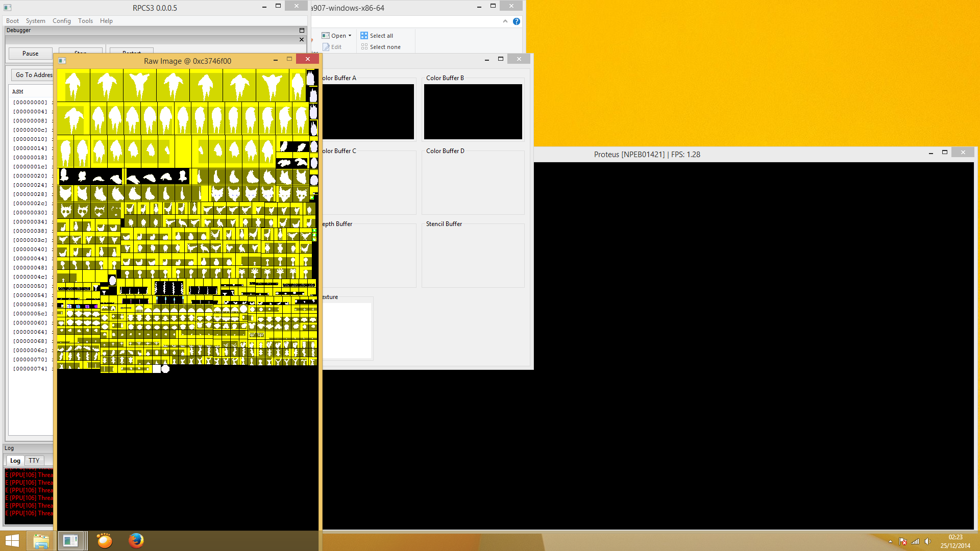Open the System menu in RPCS3
980x551 pixels.
click(x=35, y=21)
